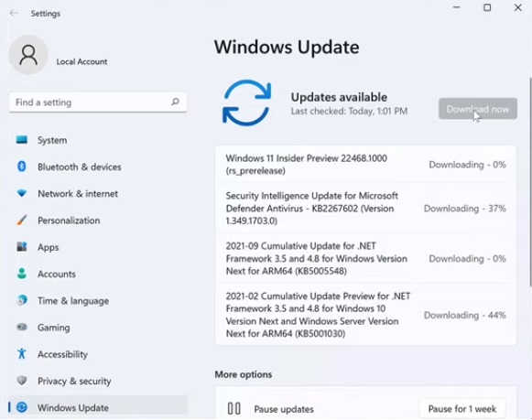Viewport: 532px width, 420px height.
Task: Open Privacy & security label
Action: click(x=74, y=381)
